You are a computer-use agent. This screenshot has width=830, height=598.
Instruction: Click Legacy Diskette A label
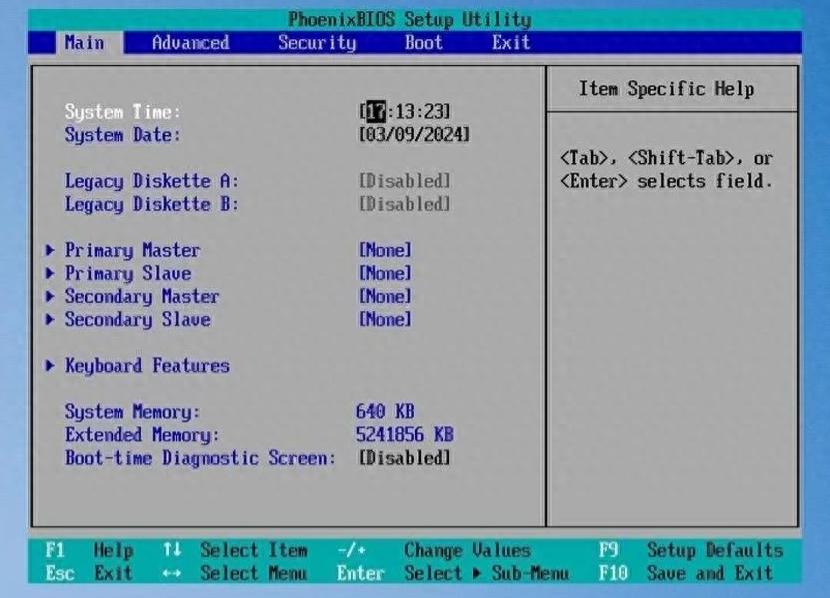pyautogui.click(x=152, y=181)
